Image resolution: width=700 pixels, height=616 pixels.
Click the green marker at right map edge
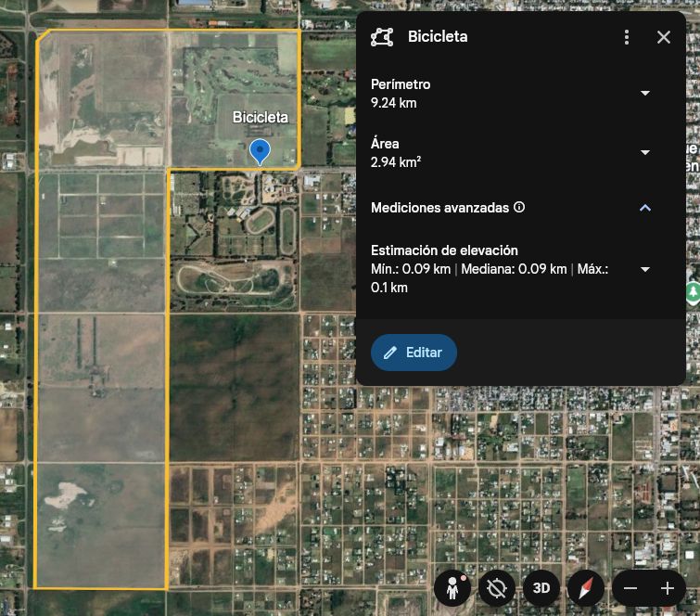(692, 293)
